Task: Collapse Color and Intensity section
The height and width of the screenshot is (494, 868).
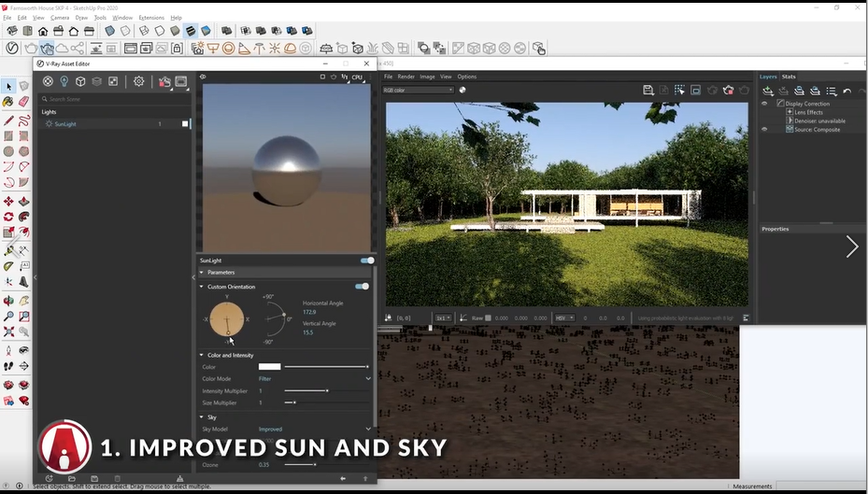Action: point(202,355)
